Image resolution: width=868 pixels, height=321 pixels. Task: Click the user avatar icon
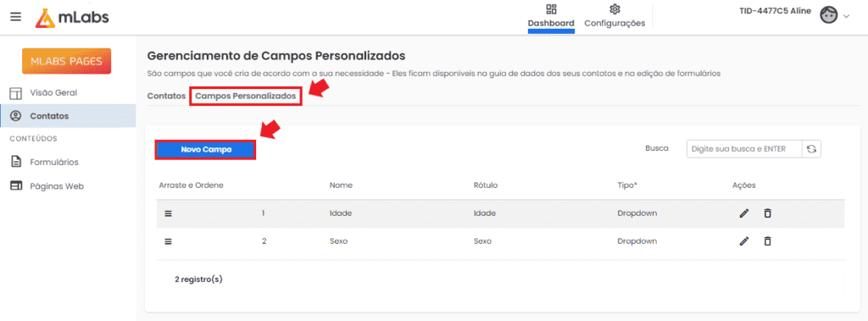click(x=829, y=15)
